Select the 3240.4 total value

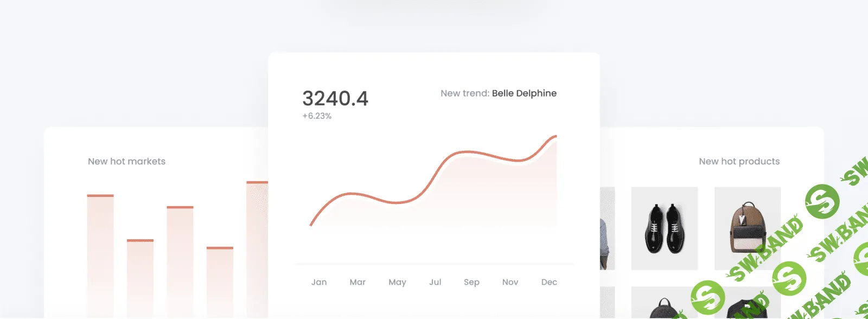click(335, 99)
